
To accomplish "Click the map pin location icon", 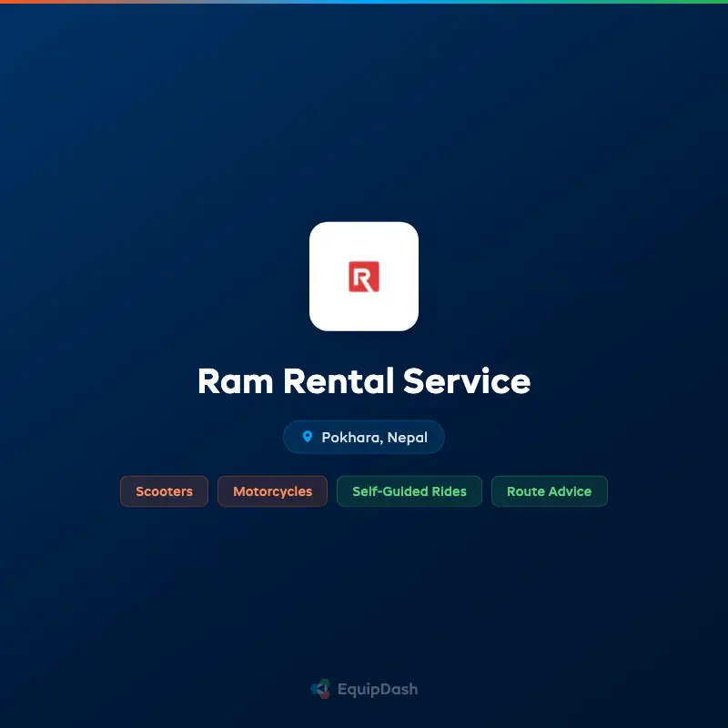I will [307, 437].
